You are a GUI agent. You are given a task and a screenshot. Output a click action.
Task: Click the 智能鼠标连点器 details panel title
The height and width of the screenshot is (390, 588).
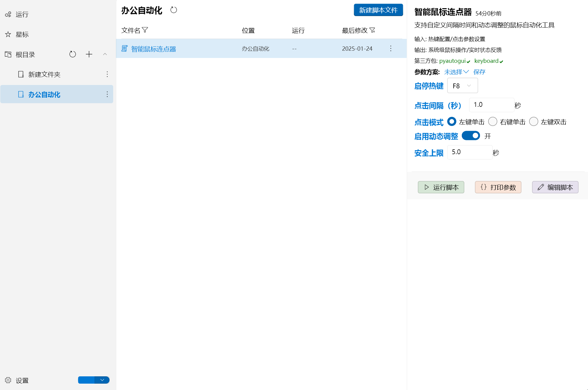tap(443, 12)
